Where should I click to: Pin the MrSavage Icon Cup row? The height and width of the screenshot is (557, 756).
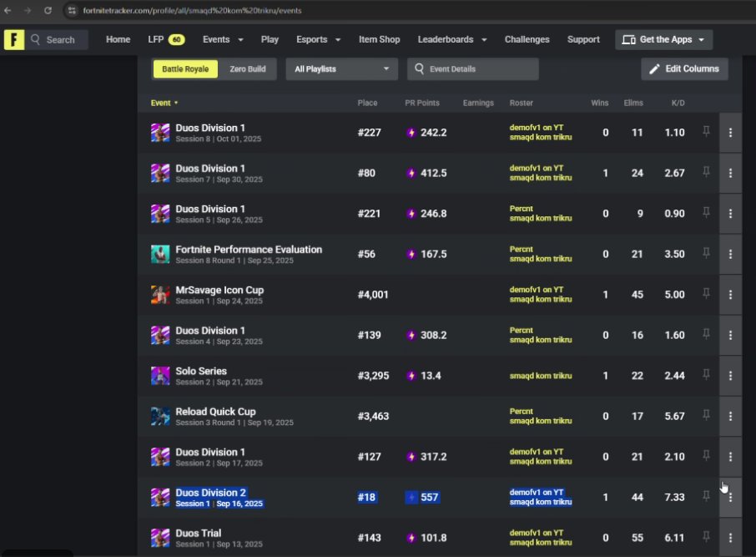click(706, 293)
